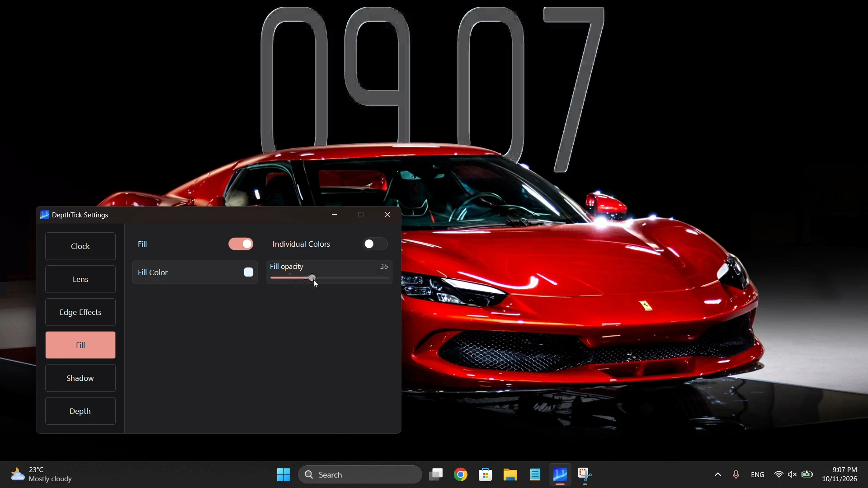Open Google Chrome from the taskbar
This screenshot has height=488, width=868.
[x=461, y=475]
